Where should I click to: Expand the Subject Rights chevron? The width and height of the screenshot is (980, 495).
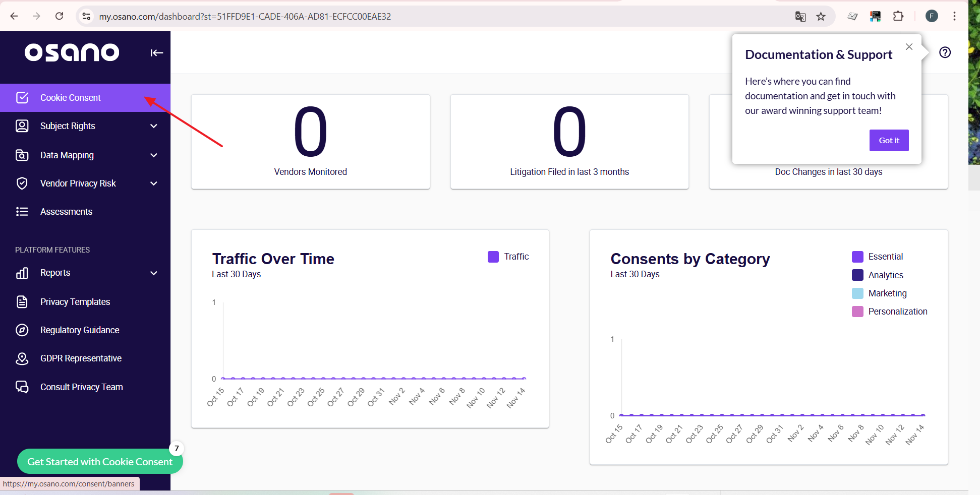[x=154, y=126]
